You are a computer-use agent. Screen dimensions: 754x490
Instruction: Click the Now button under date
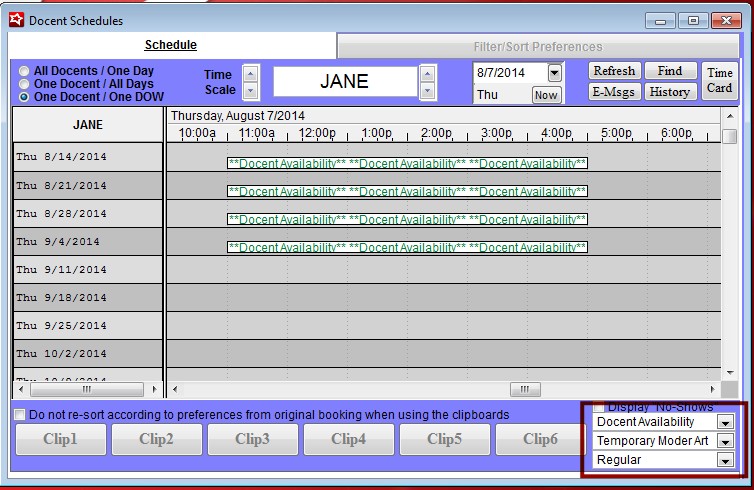point(546,95)
